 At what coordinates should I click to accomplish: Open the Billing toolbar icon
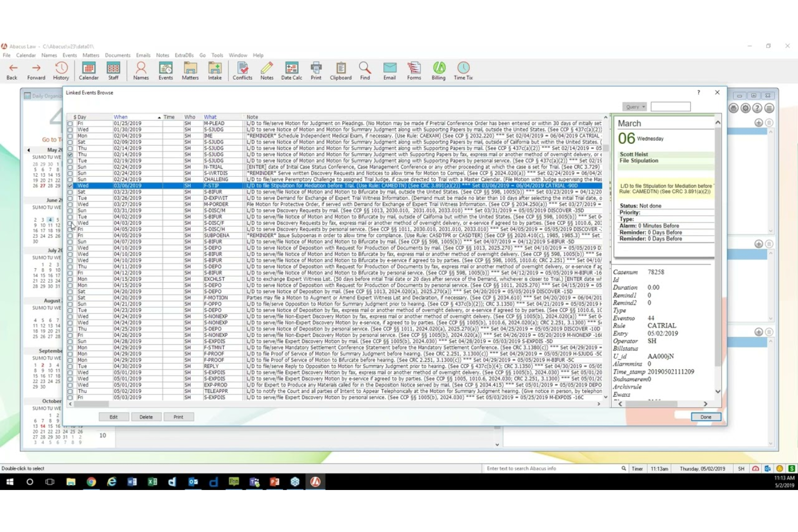(x=439, y=70)
